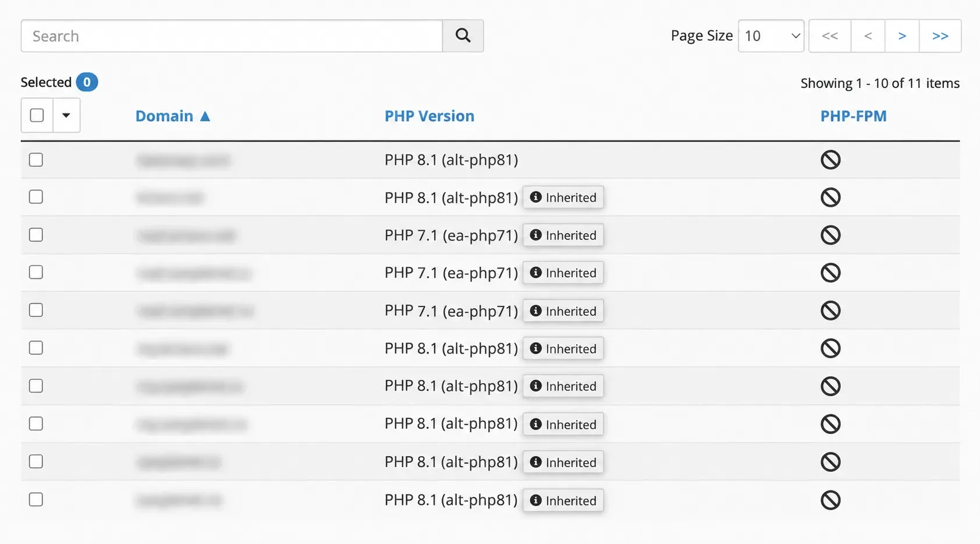The height and width of the screenshot is (544, 980).
Task: Check the second domain row checkbox
Action: (x=36, y=197)
